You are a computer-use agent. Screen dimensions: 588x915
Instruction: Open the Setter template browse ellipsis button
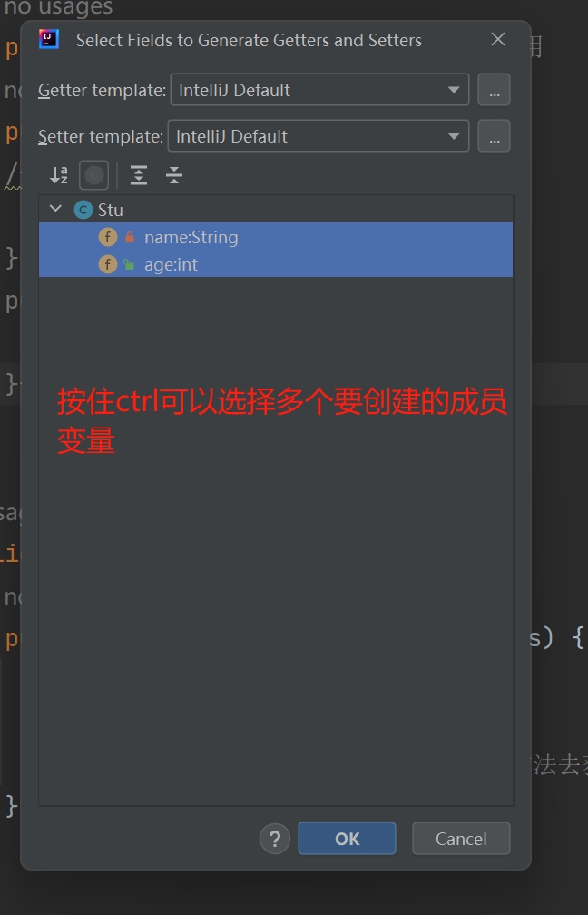pyautogui.click(x=494, y=136)
